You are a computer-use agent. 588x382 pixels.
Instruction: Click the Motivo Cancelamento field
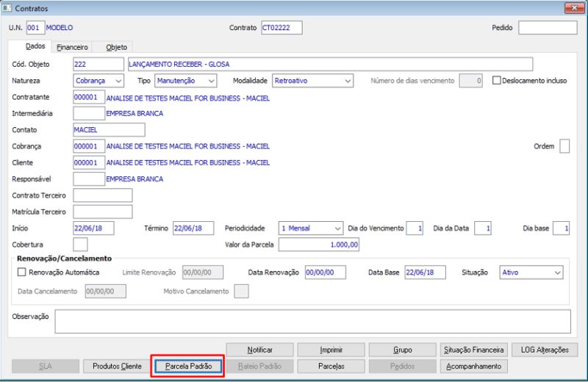pos(241,292)
